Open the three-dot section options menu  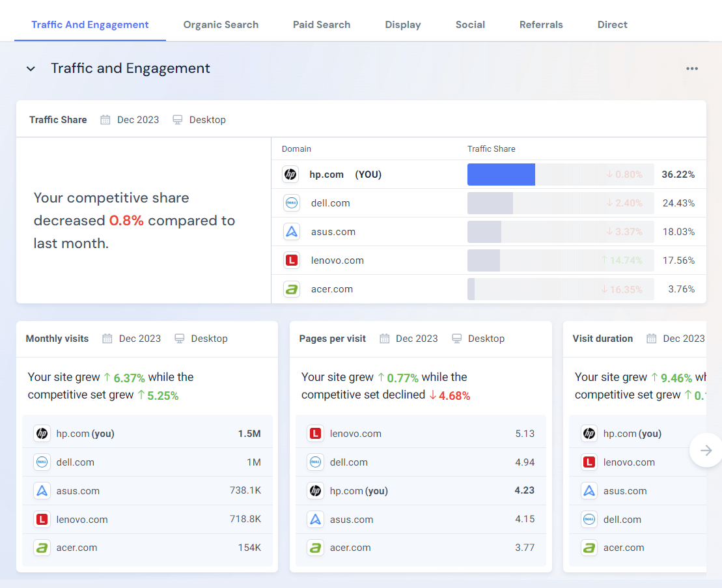[x=691, y=68]
